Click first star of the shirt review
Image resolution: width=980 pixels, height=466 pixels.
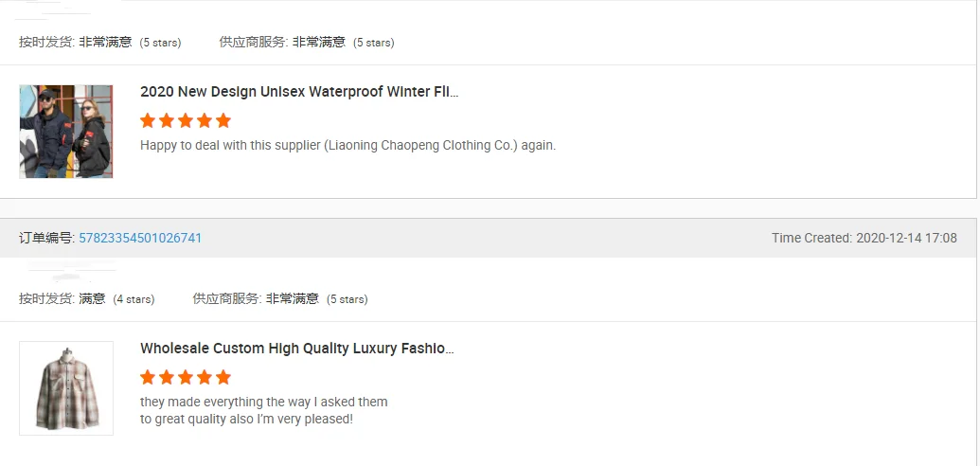tap(148, 377)
